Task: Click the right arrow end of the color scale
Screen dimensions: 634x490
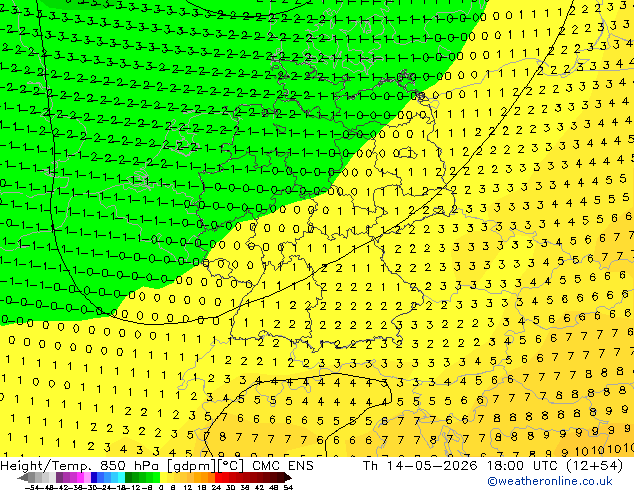Action: click(288, 478)
